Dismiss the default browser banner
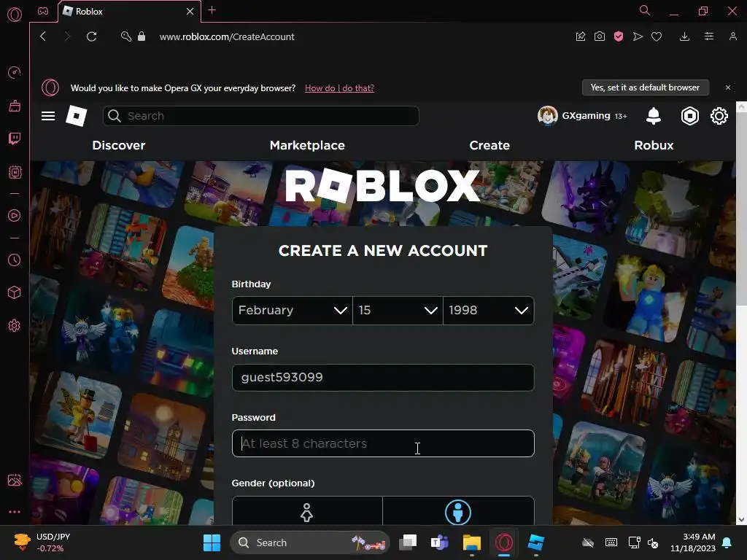The height and width of the screenshot is (560, 747). pyautogui.click(x=727, y=87)
